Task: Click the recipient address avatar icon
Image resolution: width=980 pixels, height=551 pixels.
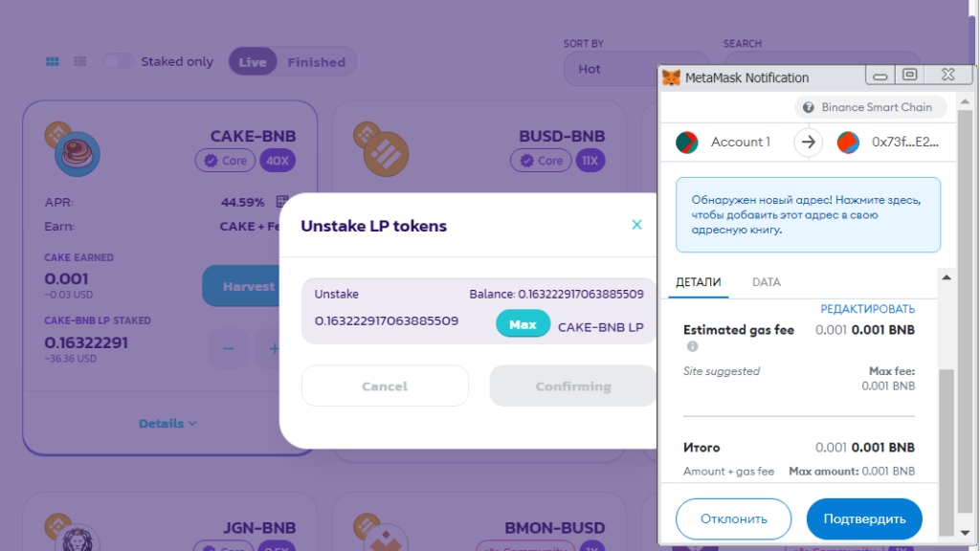Action: 848,142
